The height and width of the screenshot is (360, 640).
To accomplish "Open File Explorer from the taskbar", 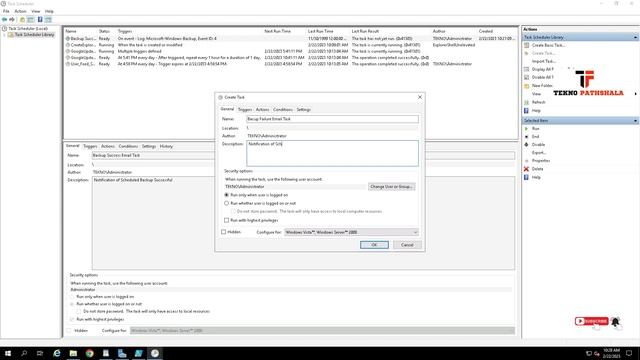I will pyautogui.click(x=73, y=353).
